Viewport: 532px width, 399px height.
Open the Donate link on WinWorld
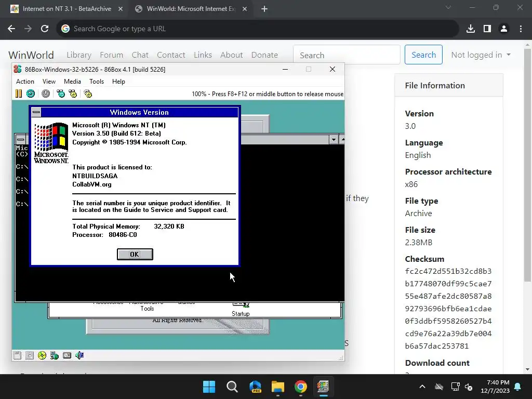click(264, 55)
